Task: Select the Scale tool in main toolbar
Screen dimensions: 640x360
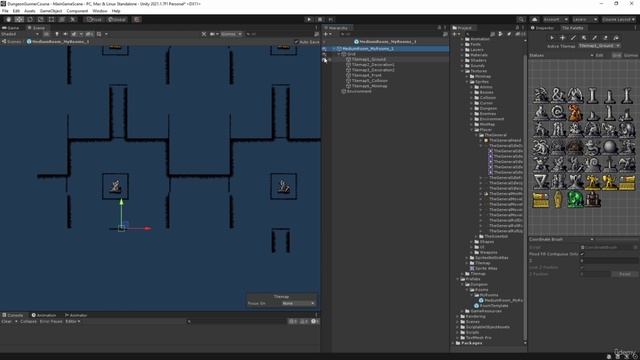Action: coord(40,20)
